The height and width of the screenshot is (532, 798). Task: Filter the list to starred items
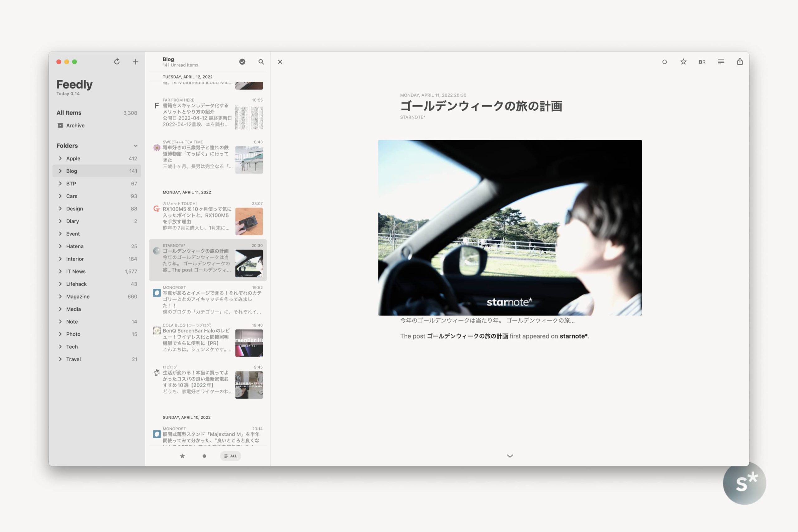tap(182, 456)
